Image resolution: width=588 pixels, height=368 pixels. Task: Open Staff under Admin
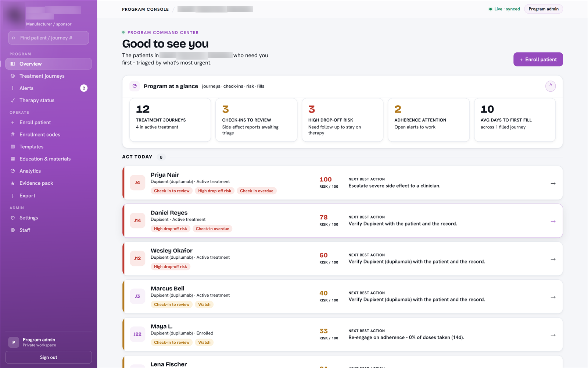tap(49, 230)
